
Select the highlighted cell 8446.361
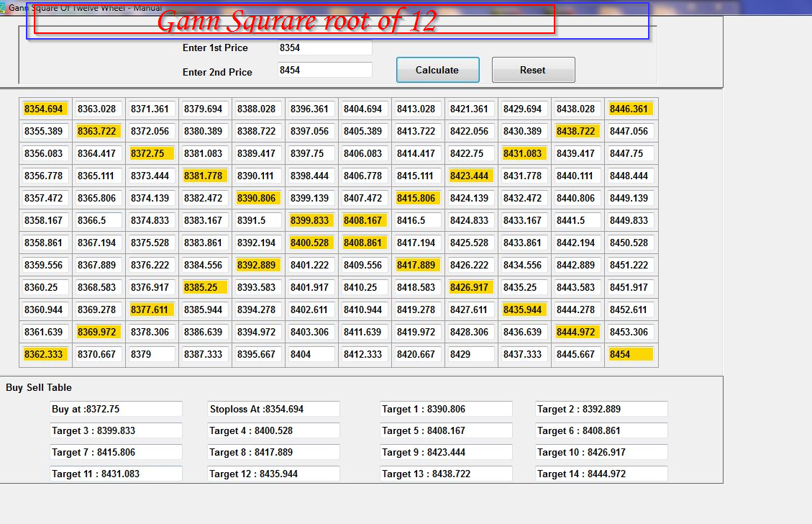pyautogui.click(x=630, y=109)
